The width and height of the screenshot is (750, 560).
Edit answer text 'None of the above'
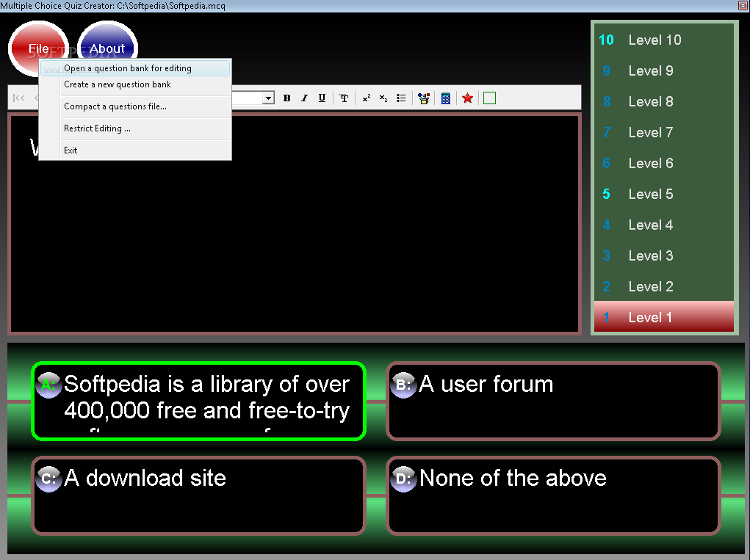pos(513,478)
